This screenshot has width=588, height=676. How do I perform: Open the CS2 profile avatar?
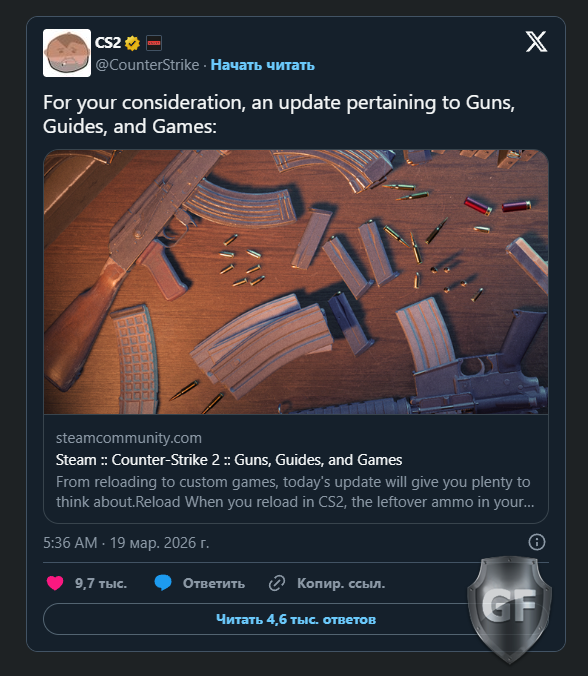(67, 53)
